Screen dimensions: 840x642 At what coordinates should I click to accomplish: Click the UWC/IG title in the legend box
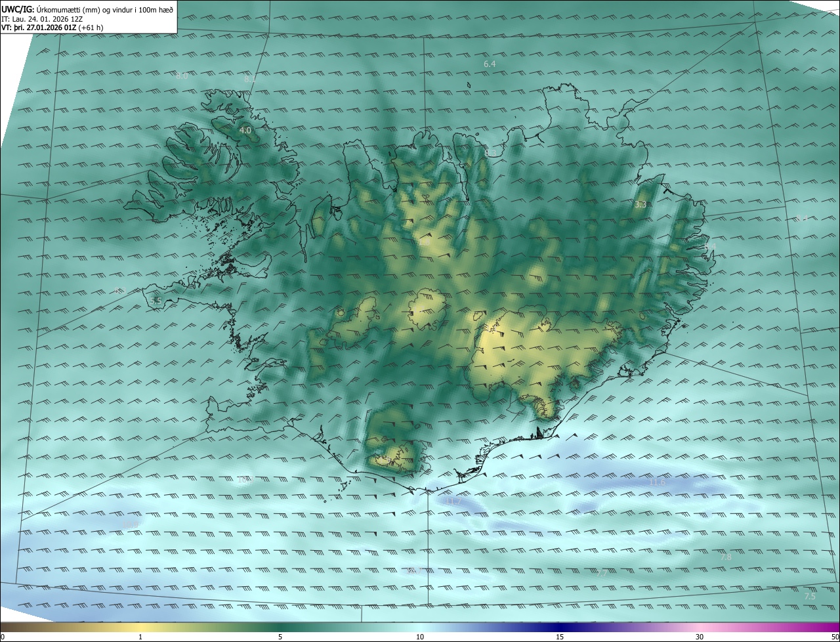pos(18,9)
